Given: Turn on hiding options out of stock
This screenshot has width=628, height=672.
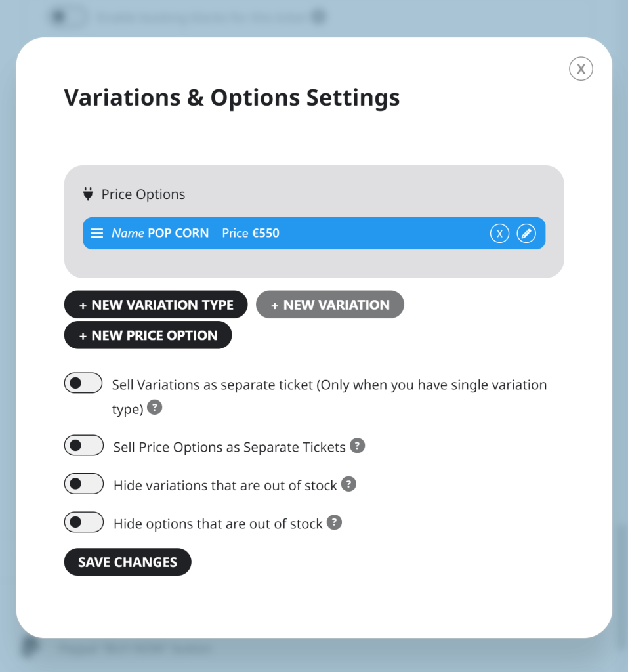Looking at the screenshot, I should pyautogui.click(x=83, y=522).
